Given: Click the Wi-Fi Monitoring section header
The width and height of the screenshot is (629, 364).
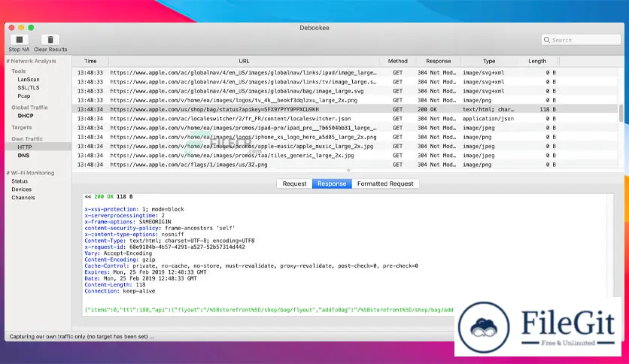Looking at the screenshot, I should [30, 173].
